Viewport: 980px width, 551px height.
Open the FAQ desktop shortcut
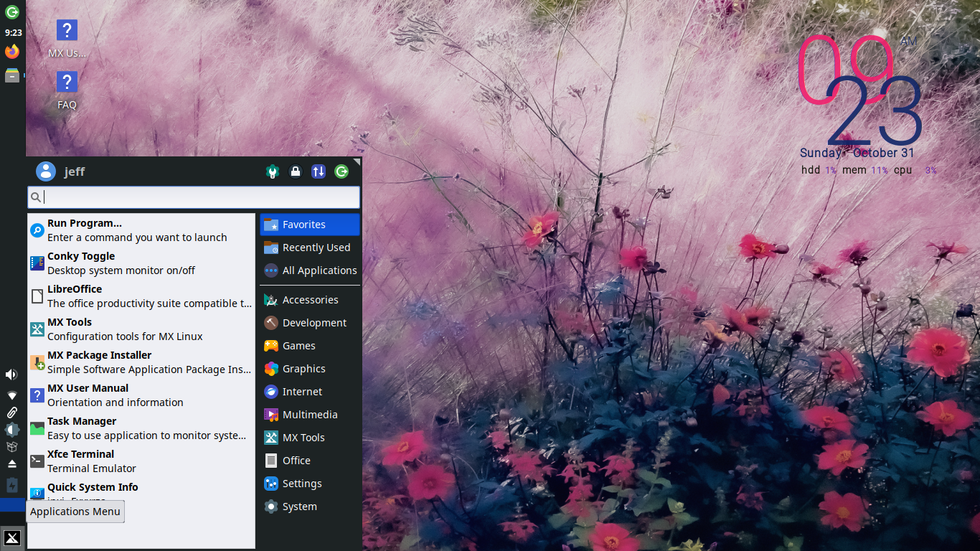pos(67,91)
